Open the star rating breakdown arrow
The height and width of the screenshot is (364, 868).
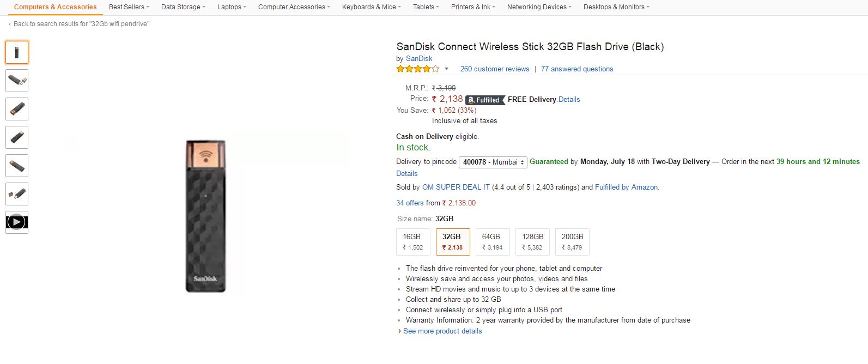coord(446,69)
